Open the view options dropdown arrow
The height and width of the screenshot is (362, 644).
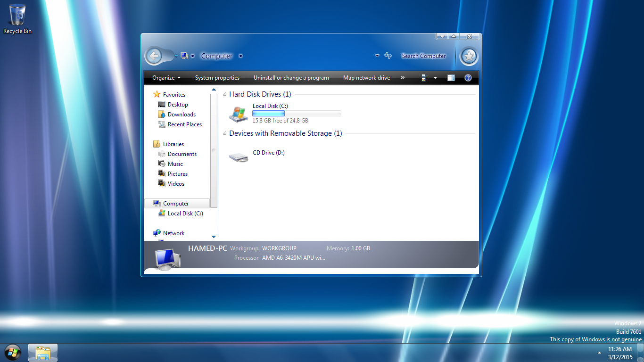click(x=435, y=78)
